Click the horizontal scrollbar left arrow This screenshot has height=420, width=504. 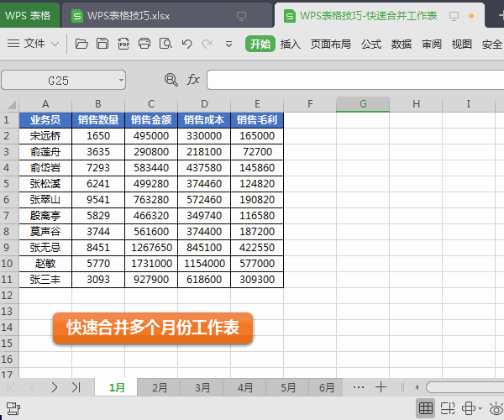[417, 387]
